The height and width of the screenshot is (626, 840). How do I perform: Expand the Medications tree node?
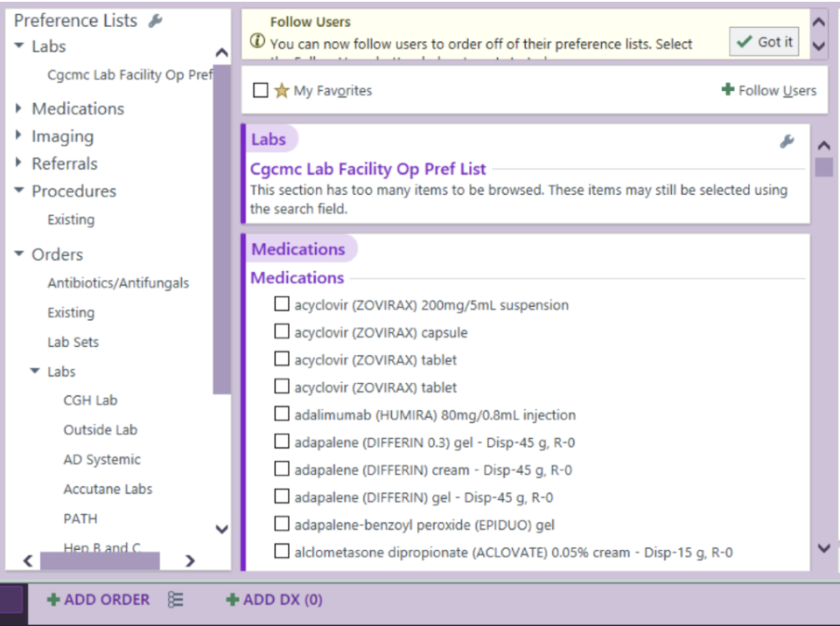pos(18,108)
